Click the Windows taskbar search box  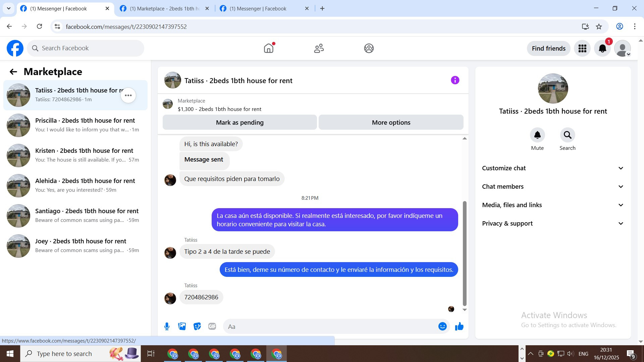tap(80, 354)
